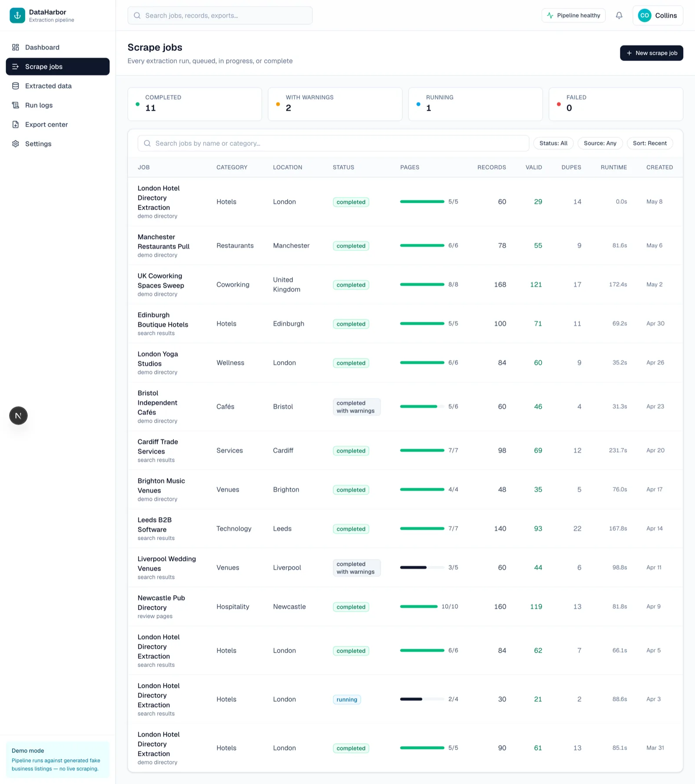Click the Technology category cell
The width and height of the screenshot is (695, 784).
click(234, 529)
